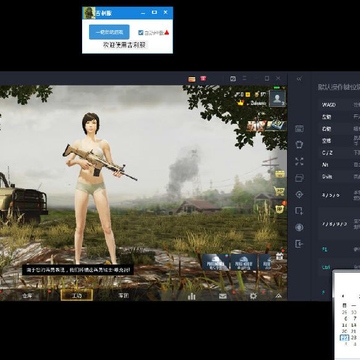This screenshot has width=360, height=360.
Task: Select the 右键 key mapping row
Action: tap(339, 129)
